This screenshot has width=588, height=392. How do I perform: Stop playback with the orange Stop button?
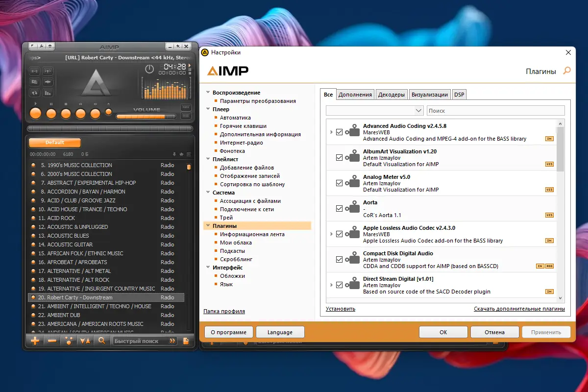tap(66, 114)
